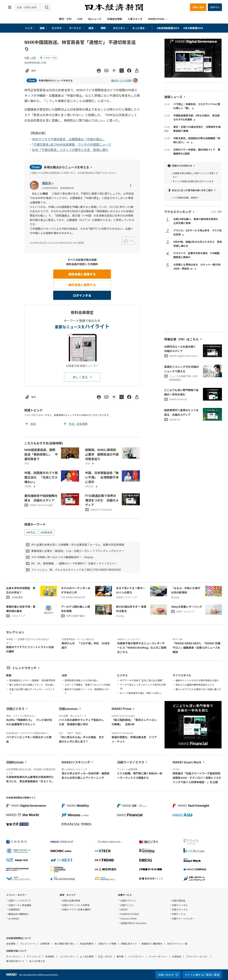Image resolution: width=228 pixels, height=980 pixels.
Task: Open 特集記事（PR）はこちら header link
Action: [x=183, y=339]
